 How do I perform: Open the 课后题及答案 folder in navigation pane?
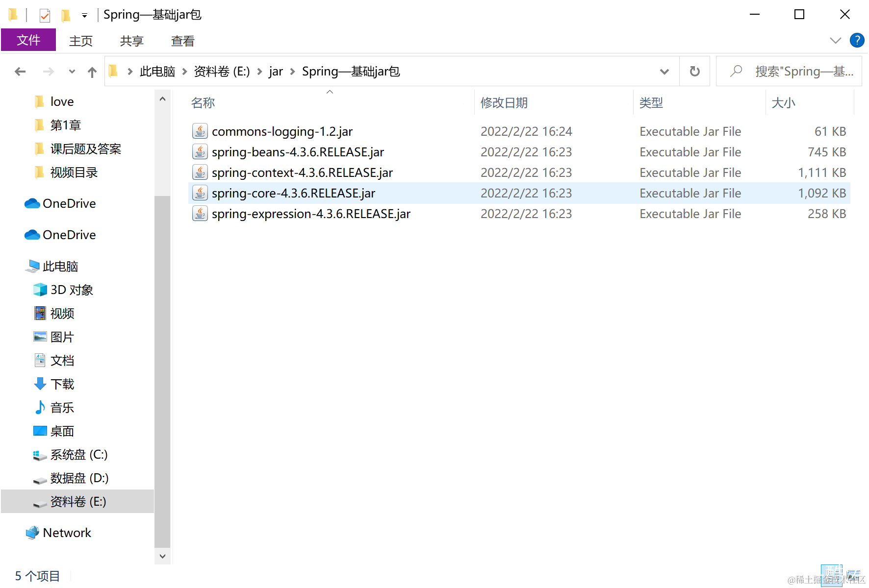click(x=85, y=149)
